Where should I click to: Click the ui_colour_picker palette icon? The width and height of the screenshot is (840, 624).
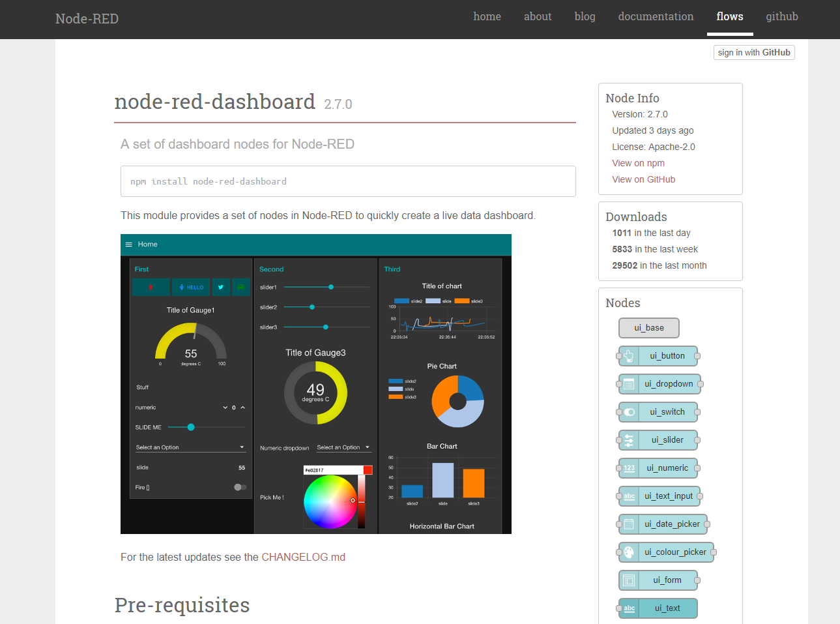click(x=628, y=552)
